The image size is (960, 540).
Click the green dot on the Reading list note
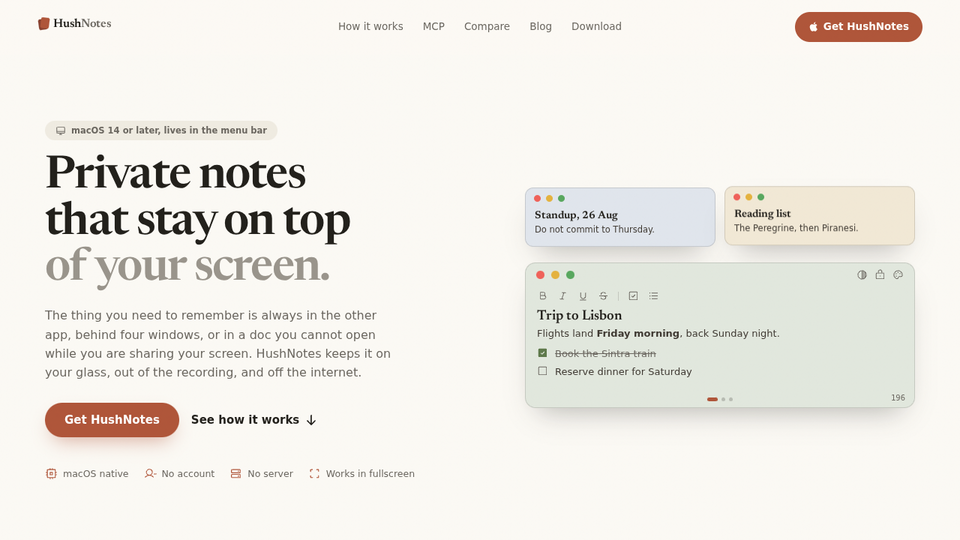tap(761, 197)
